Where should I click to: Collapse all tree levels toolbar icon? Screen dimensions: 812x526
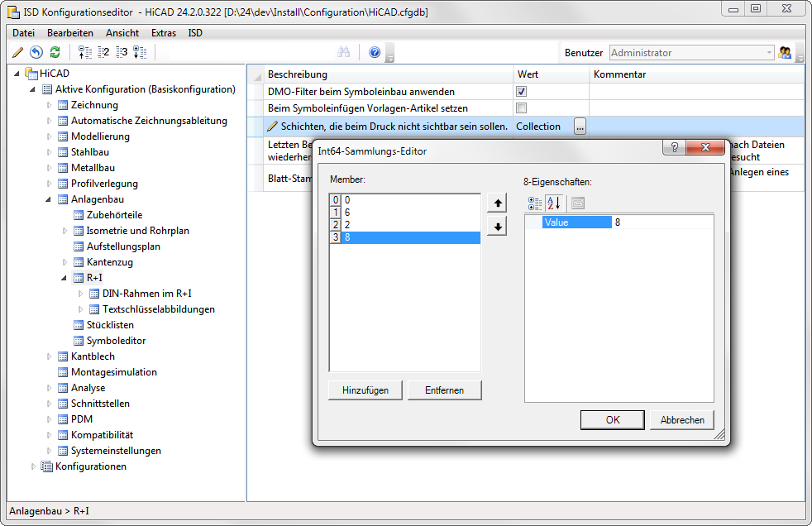[85, 52]
